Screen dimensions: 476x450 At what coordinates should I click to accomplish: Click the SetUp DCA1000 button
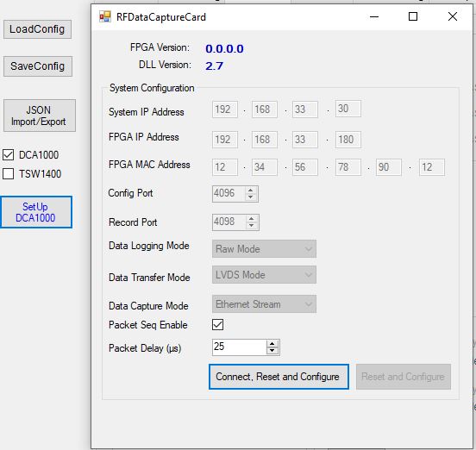(x=36, y=212)
